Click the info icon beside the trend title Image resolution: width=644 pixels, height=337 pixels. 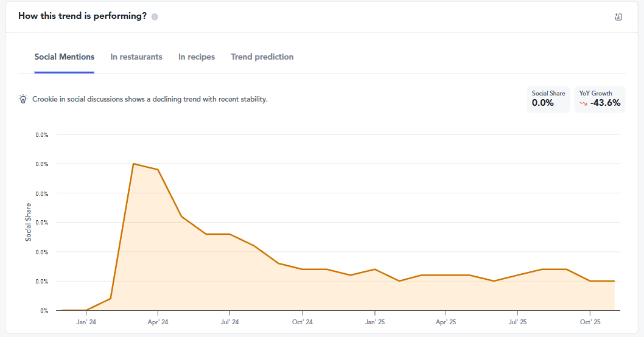pyautogui.click(x=155, y=17)
